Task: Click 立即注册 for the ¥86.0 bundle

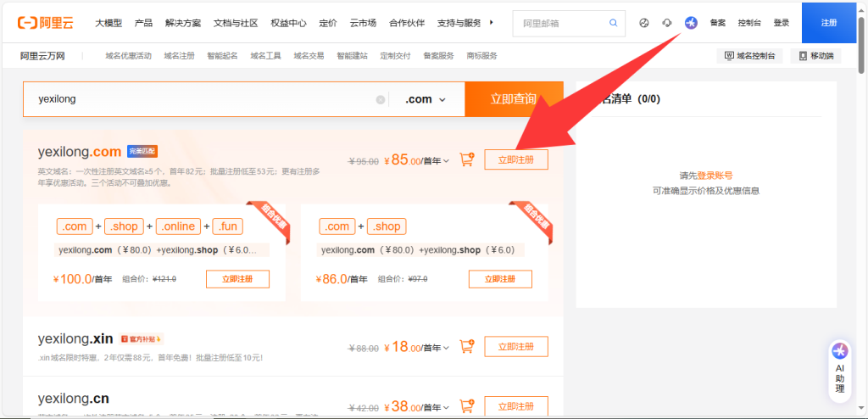Action: (500, 279)
